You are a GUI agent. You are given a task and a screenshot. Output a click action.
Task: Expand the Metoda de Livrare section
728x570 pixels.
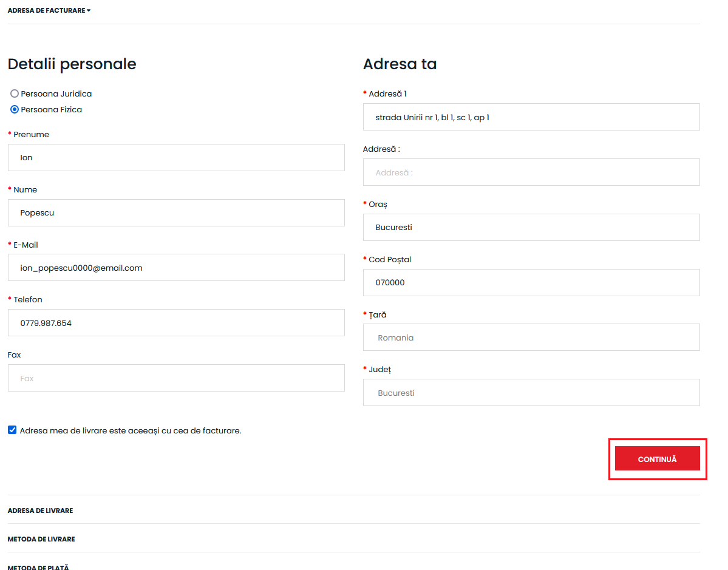pos(41,539)
